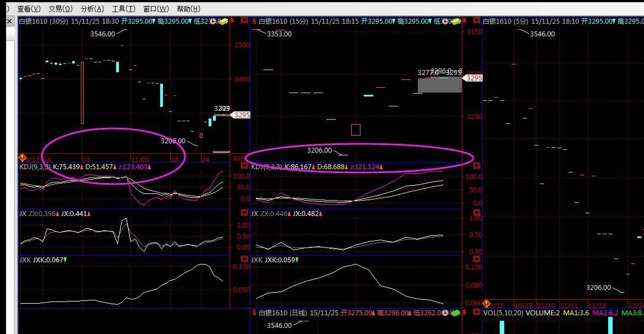The width and height of the screenshot is (644, 334).
Task: Click the square icon beside JXK indicator in 15分
Action: coord(244,258)
